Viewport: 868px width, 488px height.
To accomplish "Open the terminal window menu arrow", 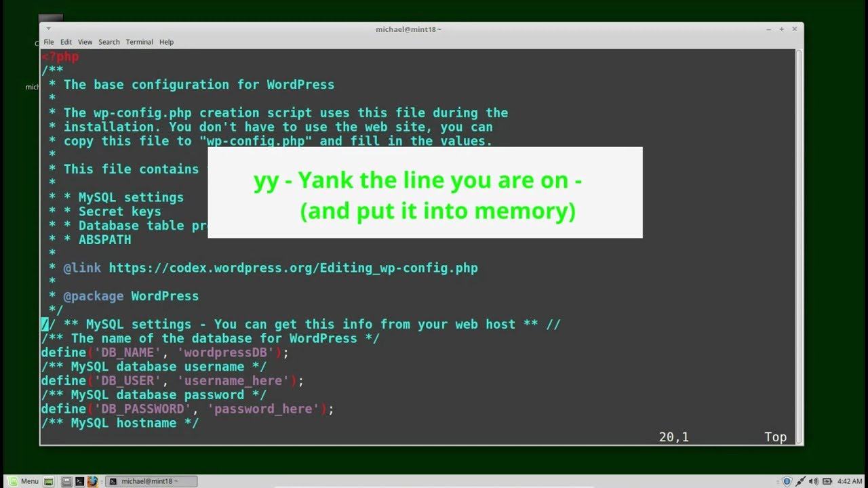I will (48, 29).
